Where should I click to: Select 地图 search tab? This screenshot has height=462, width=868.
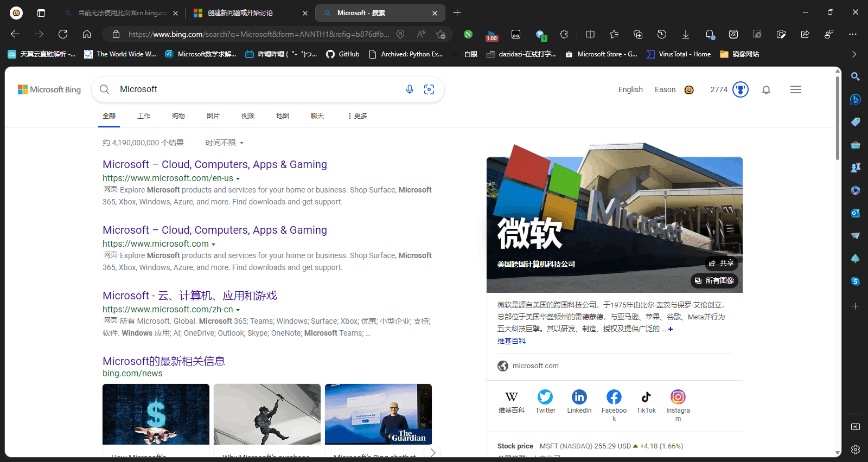pyautogui.click(x=283, y=116)
